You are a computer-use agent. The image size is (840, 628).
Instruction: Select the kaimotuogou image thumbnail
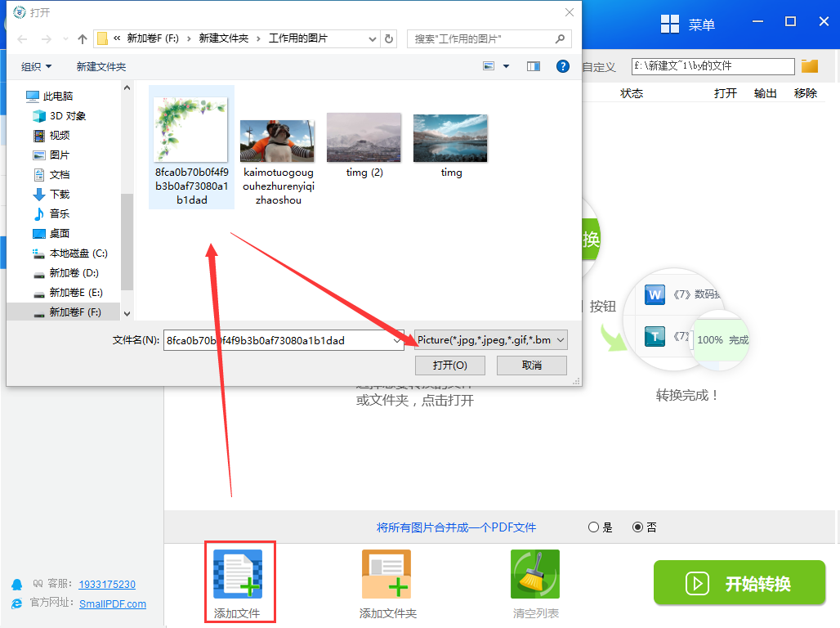click(x=278, y=141)
